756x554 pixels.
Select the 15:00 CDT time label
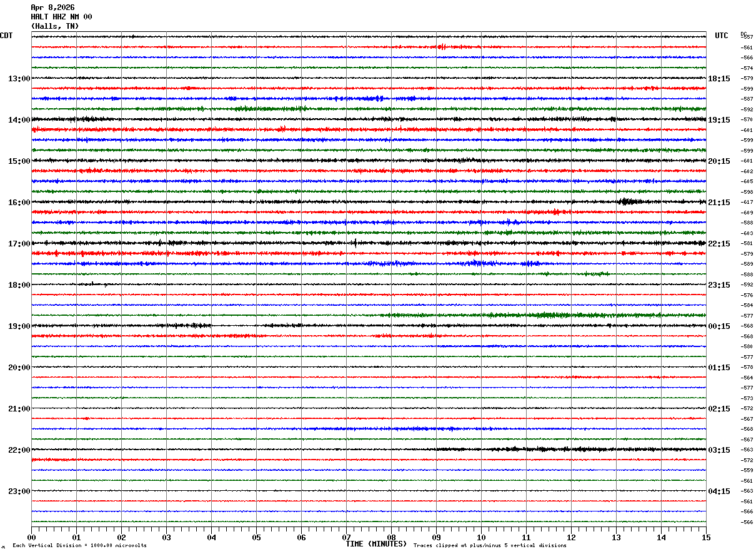(19, 161)
